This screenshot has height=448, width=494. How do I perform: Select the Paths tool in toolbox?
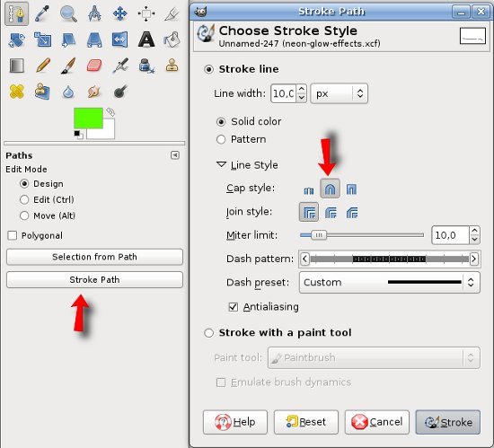click(16, 13)
